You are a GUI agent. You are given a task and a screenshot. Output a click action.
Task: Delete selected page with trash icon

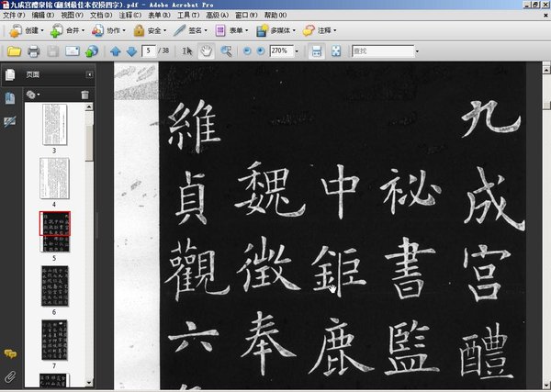click(85, 95)
